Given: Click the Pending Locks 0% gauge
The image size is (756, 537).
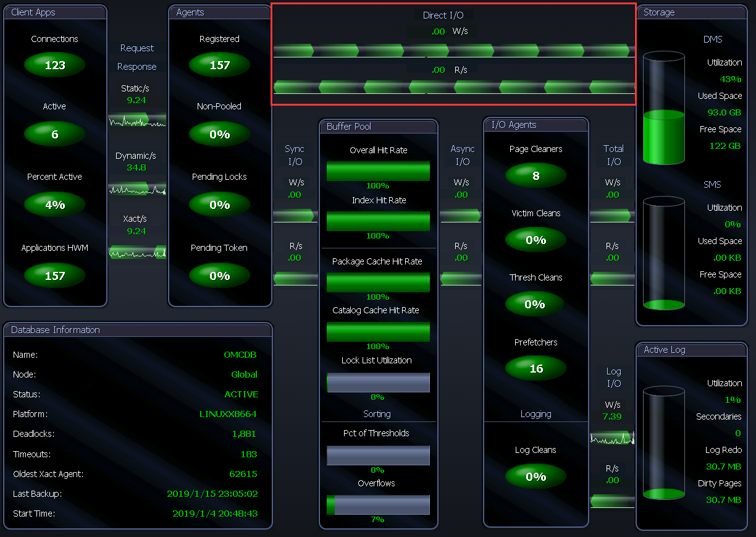Looking at the screenshot, I should point(220,205).
